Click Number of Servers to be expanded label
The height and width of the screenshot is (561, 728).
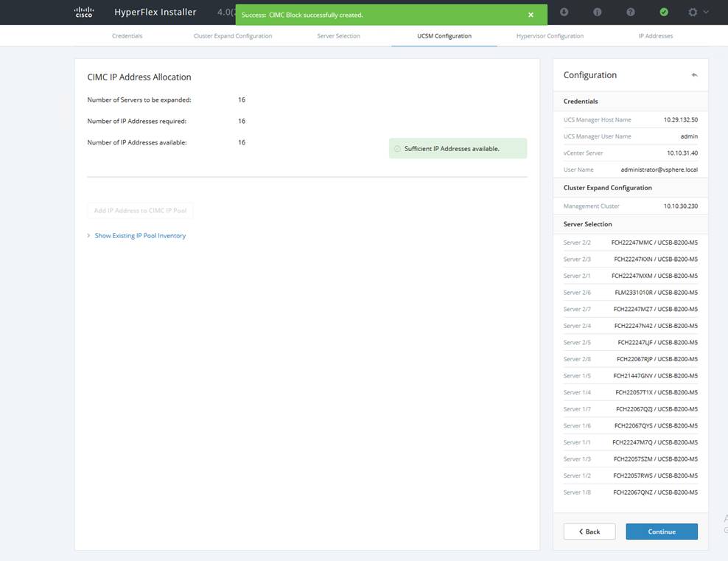(139, 100)
